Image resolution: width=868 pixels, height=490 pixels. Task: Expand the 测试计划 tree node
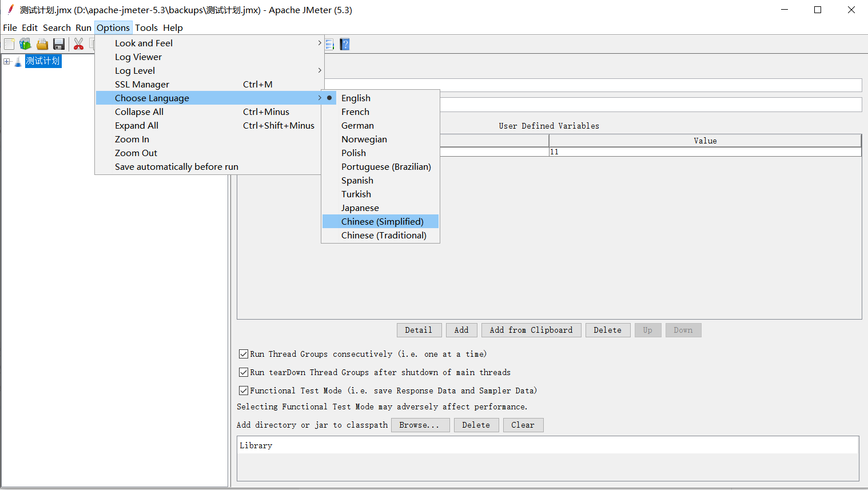(x=6, y=61)
